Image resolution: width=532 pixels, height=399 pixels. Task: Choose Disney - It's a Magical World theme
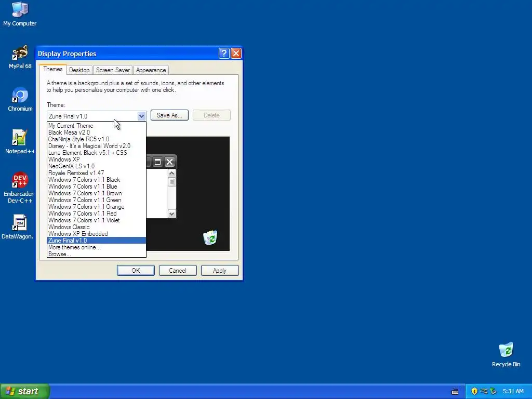(x=96, y=146)
